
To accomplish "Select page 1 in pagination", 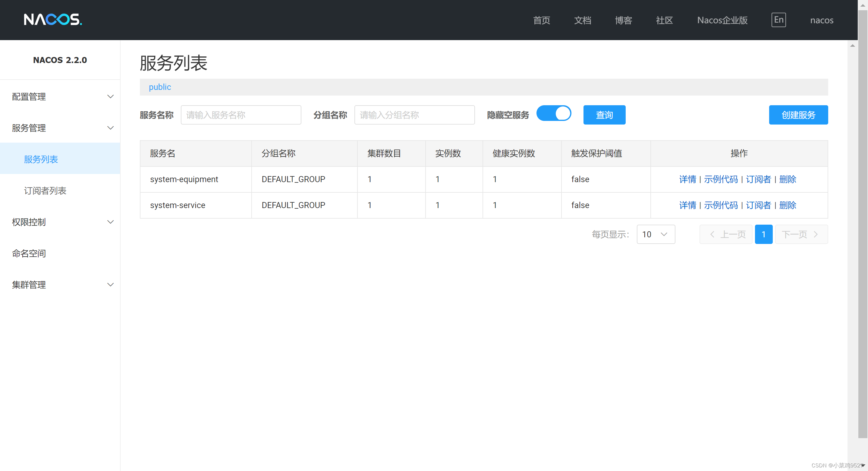I will pos(764,234).
